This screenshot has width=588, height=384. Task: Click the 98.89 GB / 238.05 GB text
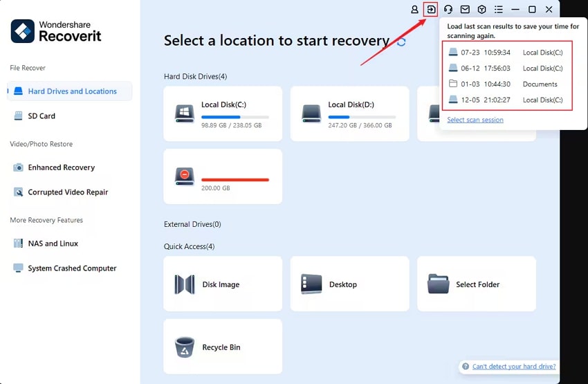coord(231,125)
